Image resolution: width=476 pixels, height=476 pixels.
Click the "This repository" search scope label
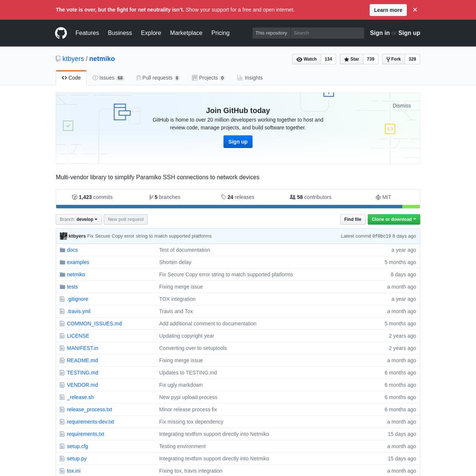(271, 33)
